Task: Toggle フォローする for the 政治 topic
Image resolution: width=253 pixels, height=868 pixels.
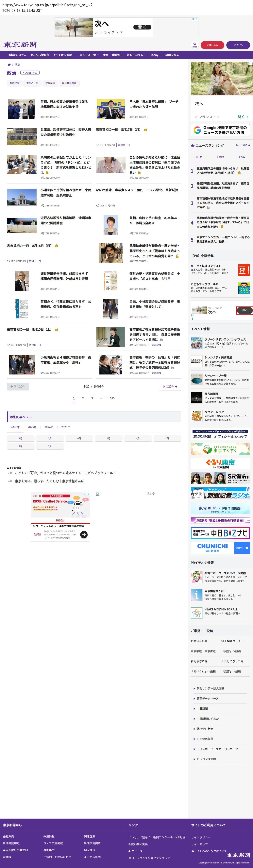Action: tap(30, 73)
